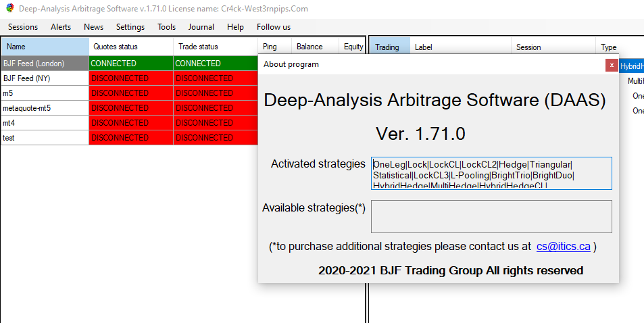The image size is (644, 323).
Task: Click the Equity column header
Action: tap(352, 47)
